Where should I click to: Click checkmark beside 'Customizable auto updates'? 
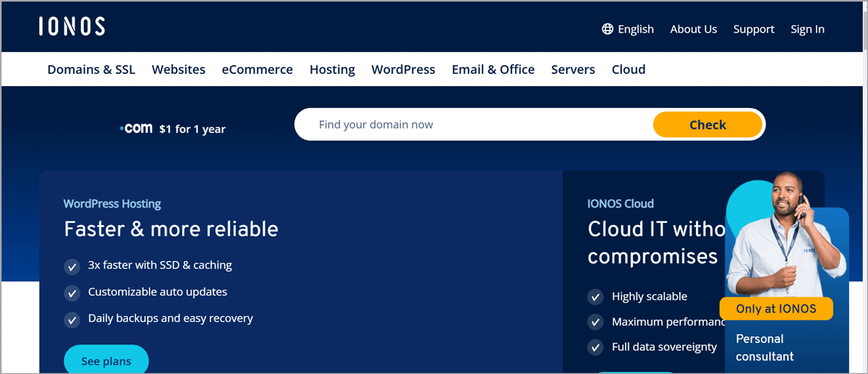point(72,293)
